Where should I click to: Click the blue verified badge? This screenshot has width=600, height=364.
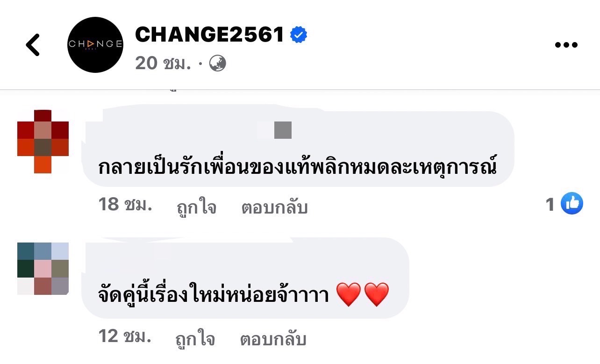coord(299,35)
